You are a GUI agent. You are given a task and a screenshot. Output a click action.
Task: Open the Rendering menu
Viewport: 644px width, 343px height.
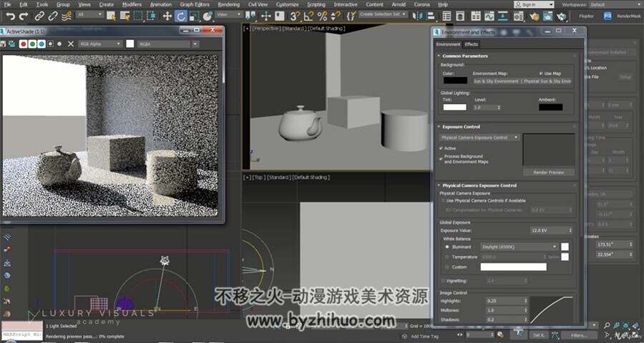pos(228,4)
